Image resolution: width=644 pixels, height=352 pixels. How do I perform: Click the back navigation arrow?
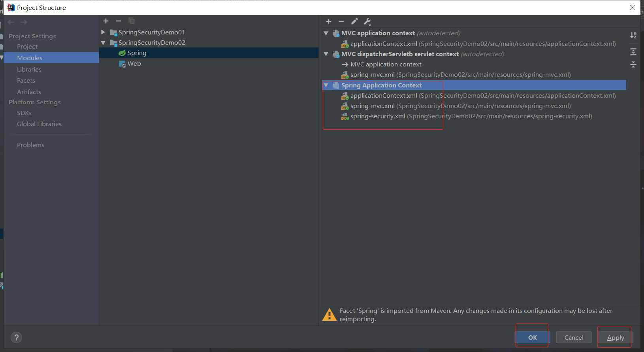[11, 22]
